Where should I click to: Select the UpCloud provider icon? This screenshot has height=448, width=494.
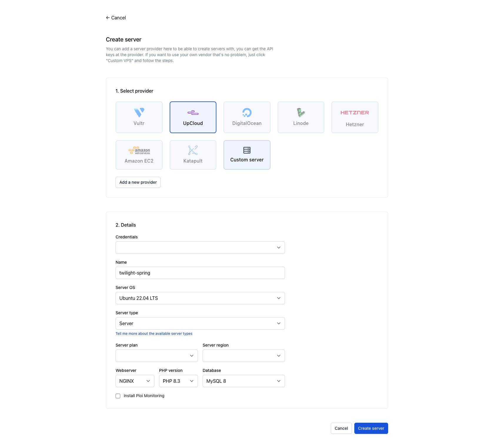point(193,117)
